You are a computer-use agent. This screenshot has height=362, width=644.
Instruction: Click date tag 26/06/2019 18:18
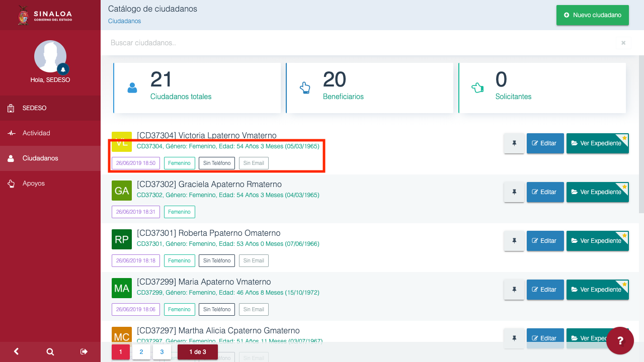tap(136, 260)
